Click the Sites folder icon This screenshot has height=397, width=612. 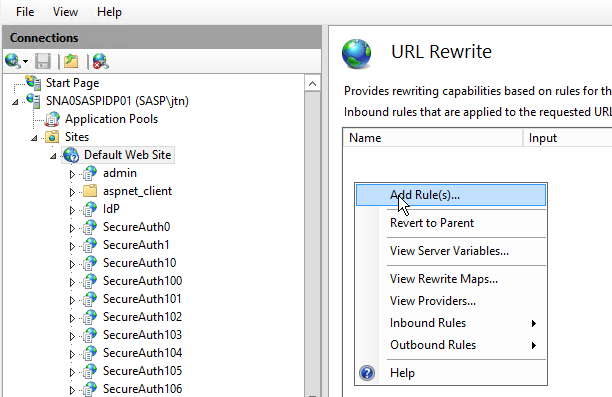[x=52, y=137]
